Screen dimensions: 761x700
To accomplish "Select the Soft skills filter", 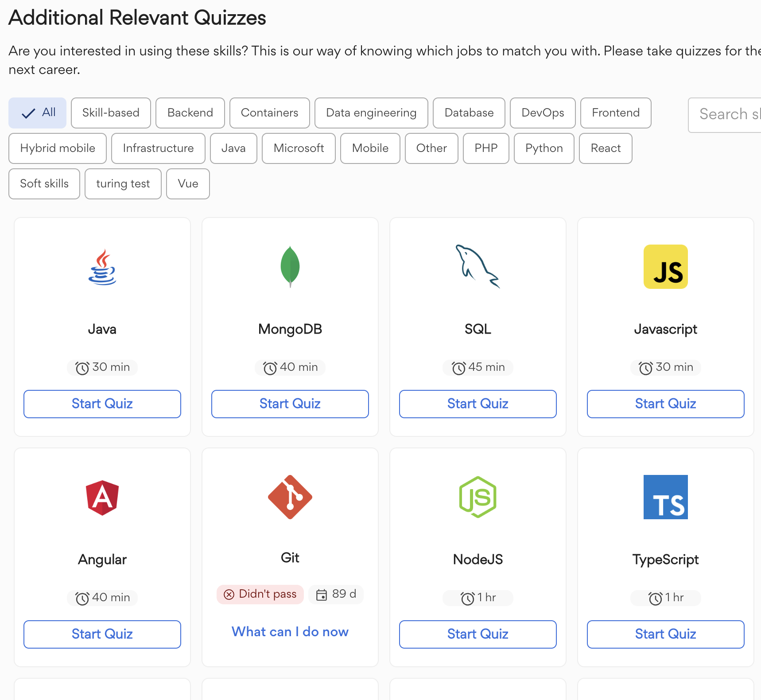I will [x=44, y=184].
